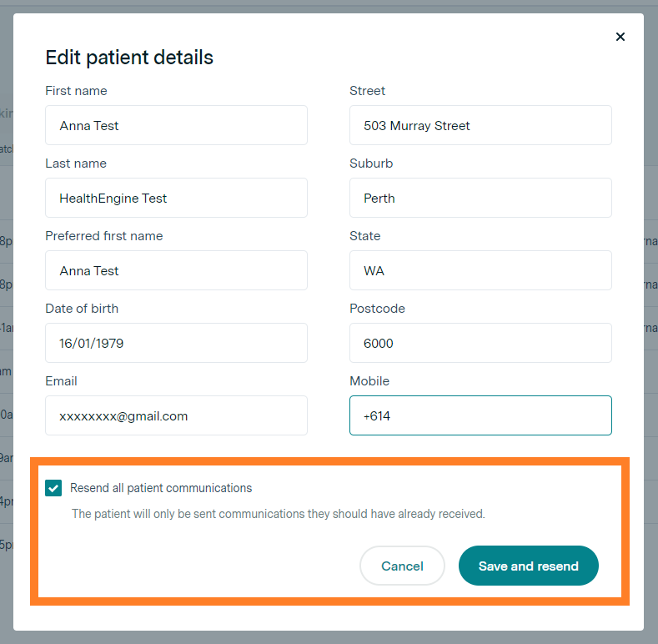
Task: Focus the Street address field
Action: click(480, 125)
